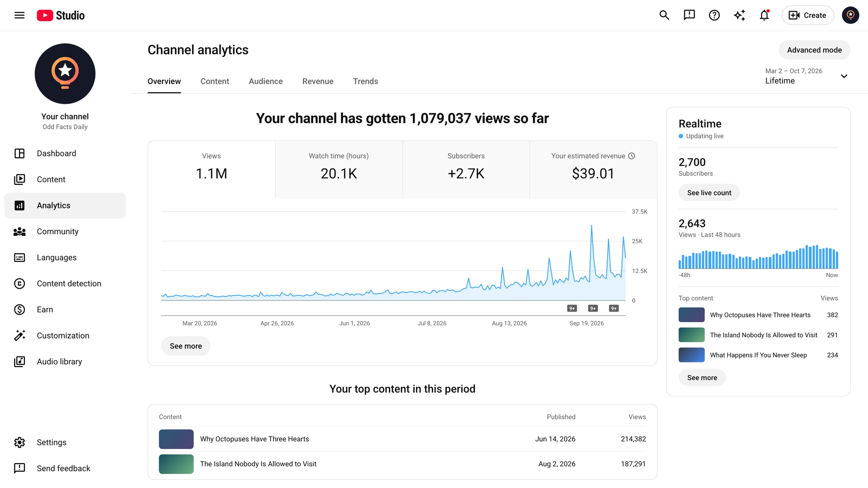Click the Advanced mode button

[x=814, y=50]
